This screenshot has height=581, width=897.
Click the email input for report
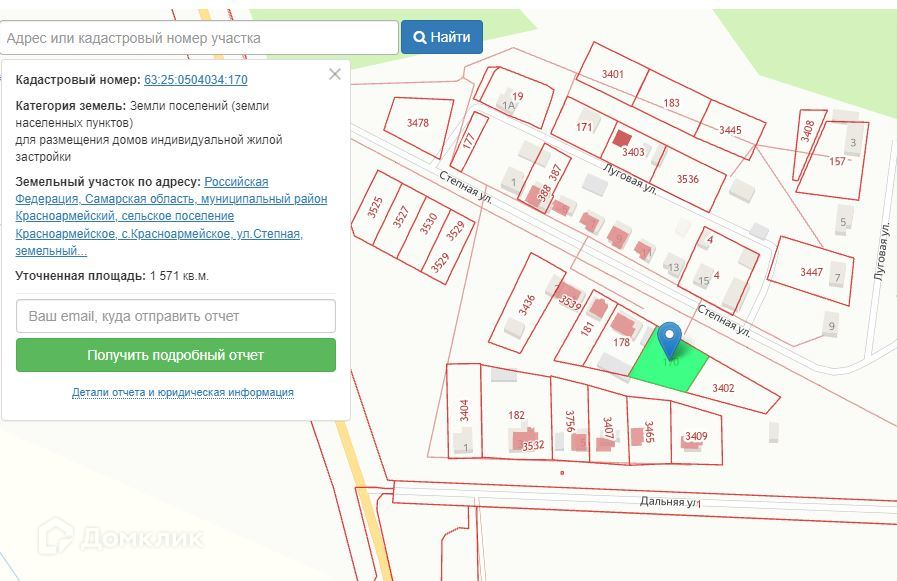click(176, 316)
